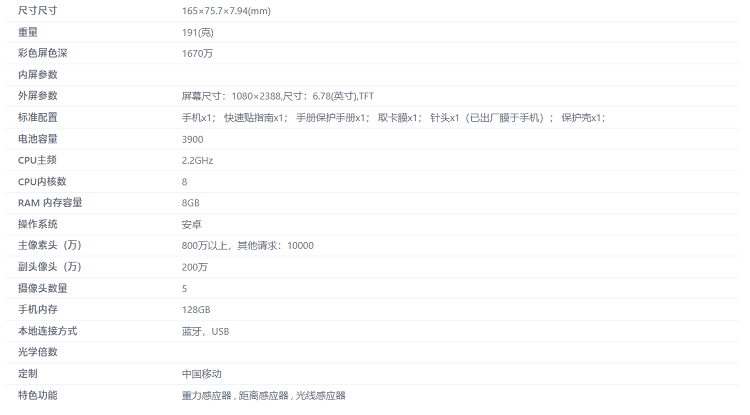Click the RAM 内存容量 label
The width and height of the screenshot is (750, 415).
tap(50, 203)
